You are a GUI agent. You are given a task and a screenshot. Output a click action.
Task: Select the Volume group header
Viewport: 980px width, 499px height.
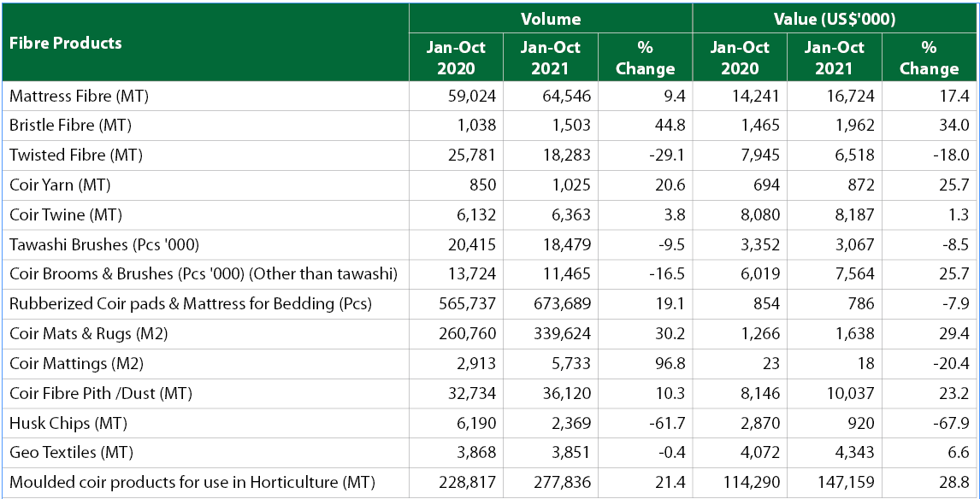point(551,19)
